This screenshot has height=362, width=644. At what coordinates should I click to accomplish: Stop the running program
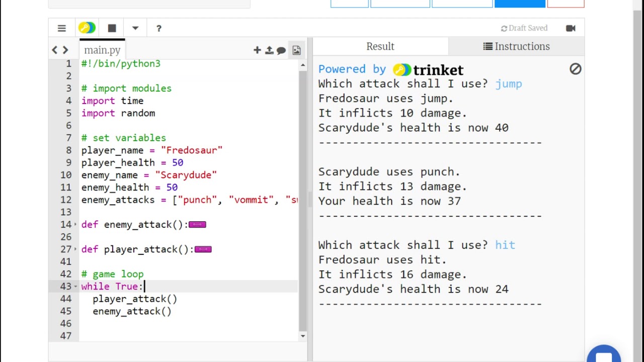click(x=112, y=28)
